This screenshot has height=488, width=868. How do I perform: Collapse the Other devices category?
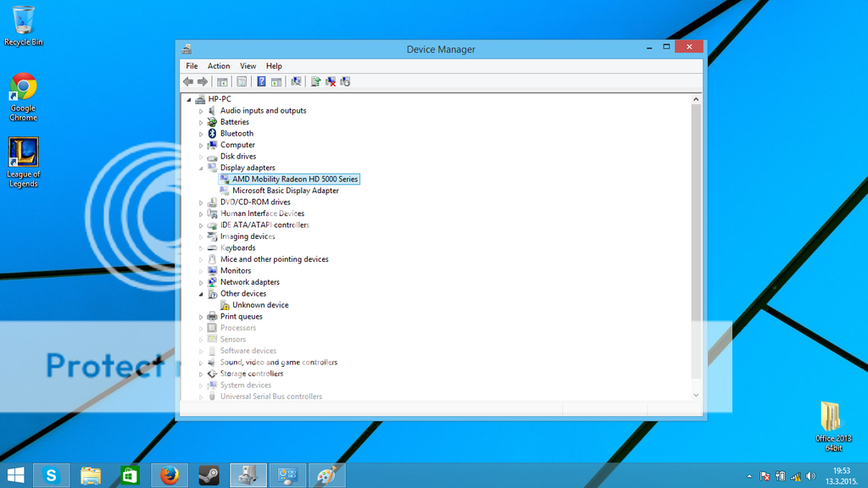[x=199, y=293]
